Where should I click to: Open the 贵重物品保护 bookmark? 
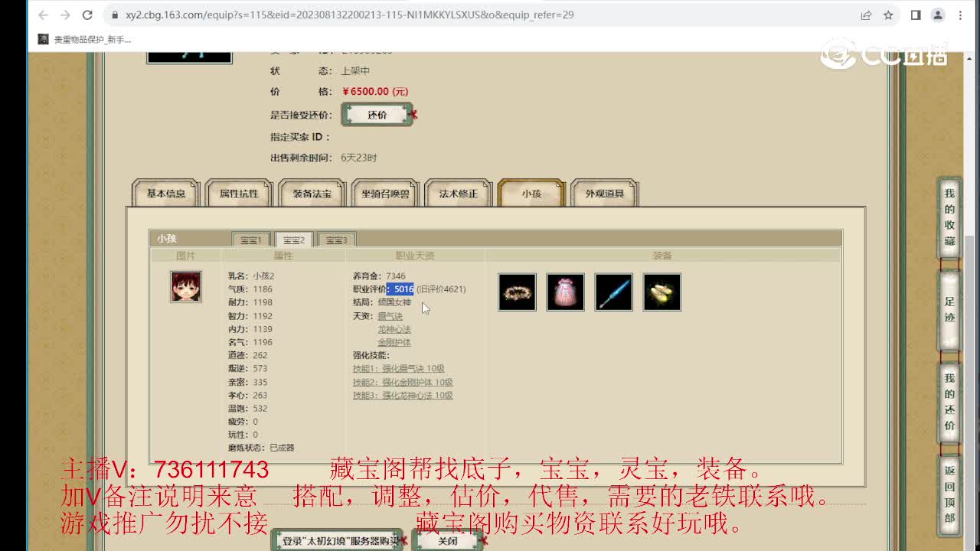click(85, 39)
